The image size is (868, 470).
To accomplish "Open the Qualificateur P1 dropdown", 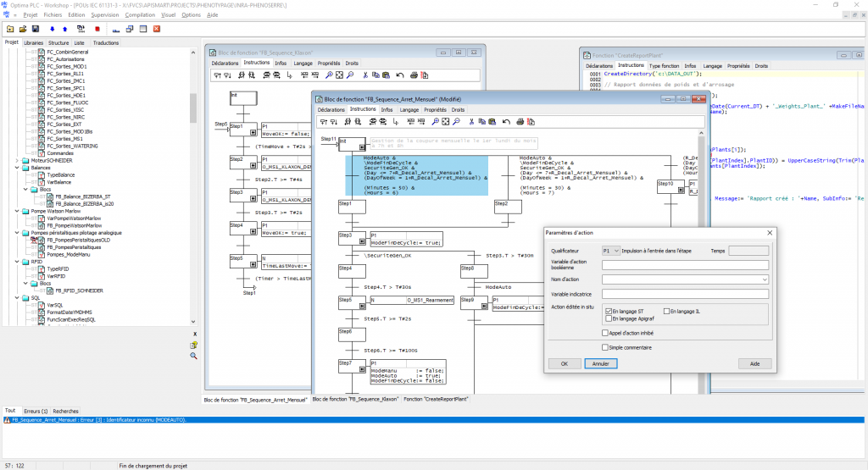I will tap(611, 251).
